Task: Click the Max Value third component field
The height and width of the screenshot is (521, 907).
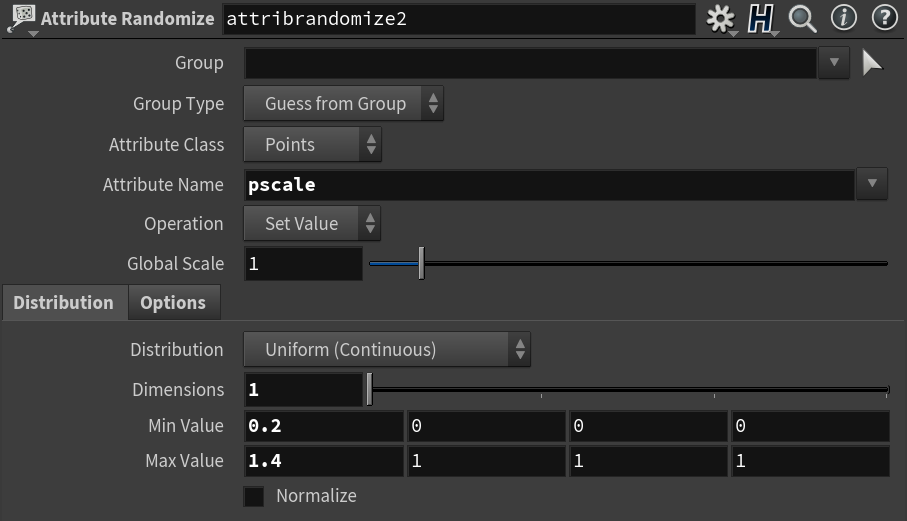Action: [648, 461]
